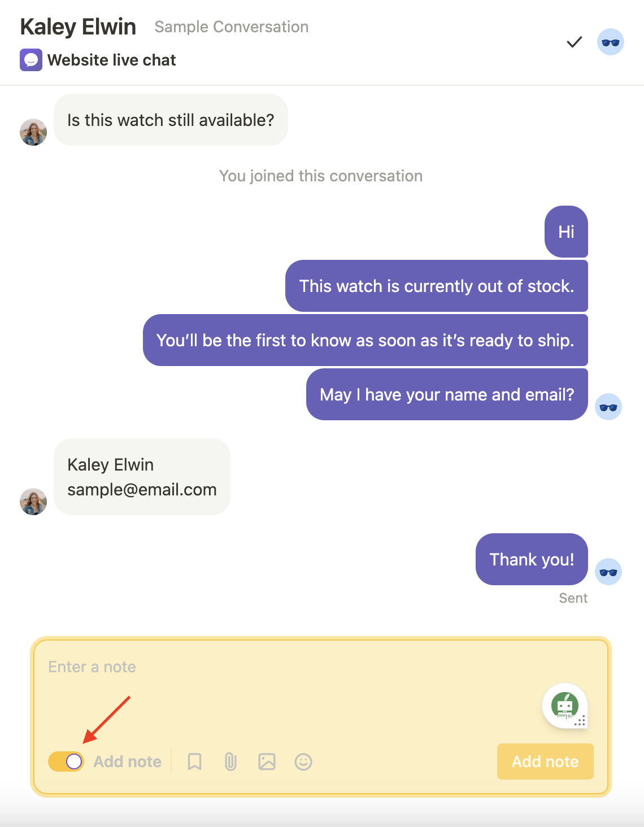Mark conversation resolved with the checkmark icon
The width and height of the screenshot is (644, 827).
click(574, 42)
